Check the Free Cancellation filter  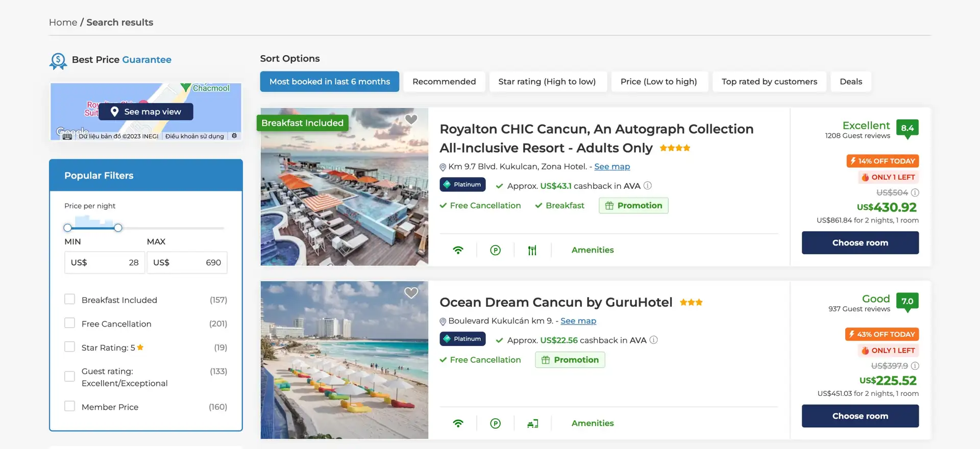tap(70, 323)
